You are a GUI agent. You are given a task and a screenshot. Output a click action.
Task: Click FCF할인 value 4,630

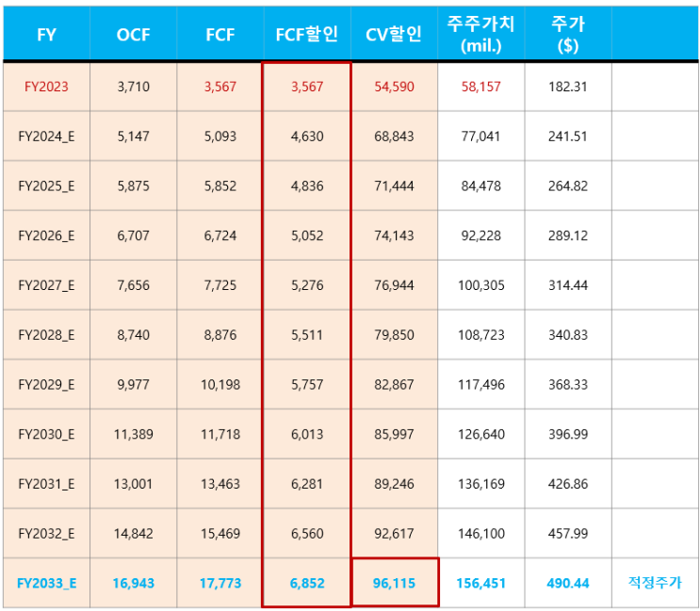tap(307, 136)
